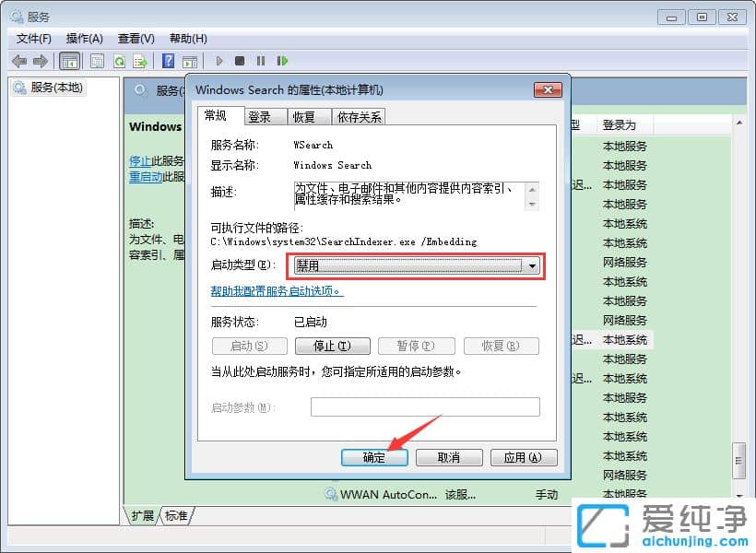Image resolution: width=756 pixels, height=553 pixels.
Task: Switch to the 登录 tab
Action: coord(266,117)
